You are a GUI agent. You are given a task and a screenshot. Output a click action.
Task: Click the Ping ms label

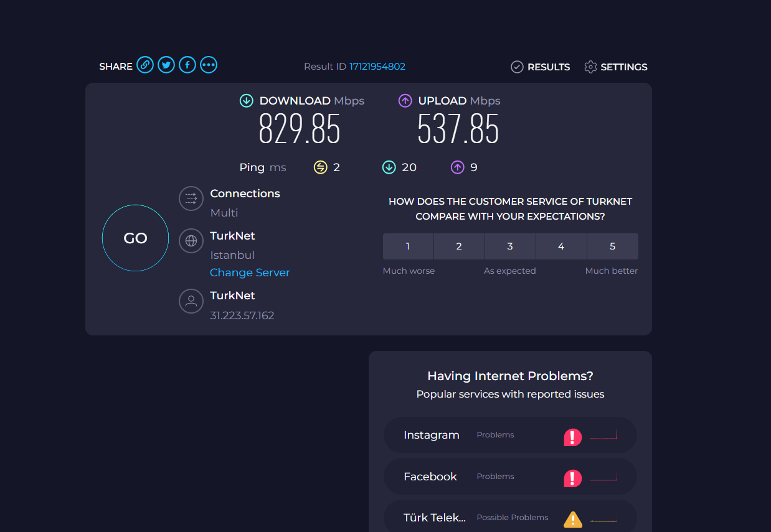coord(263,167)
